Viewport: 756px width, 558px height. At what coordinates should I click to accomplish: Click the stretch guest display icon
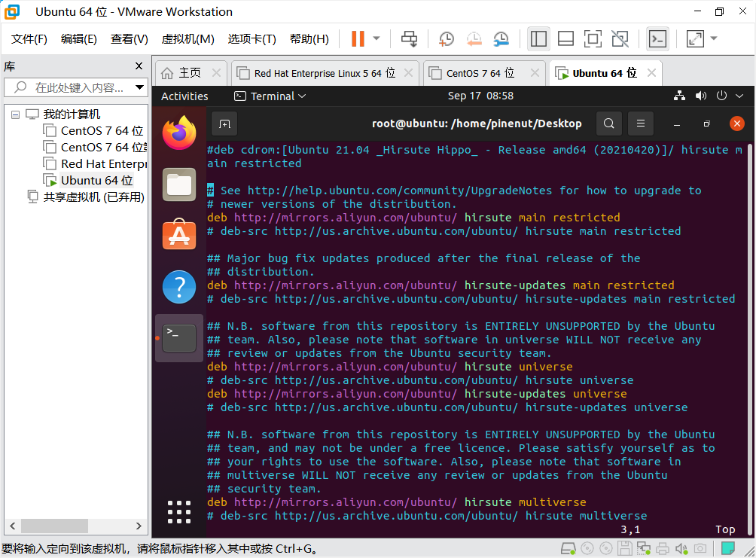coord(695,38)
